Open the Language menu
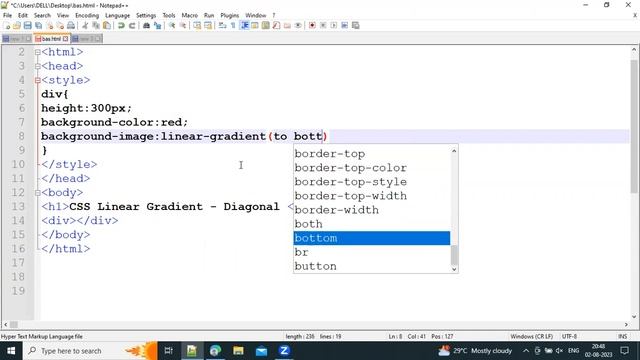The width and height of the screenshot is (640, 360). 118,15
